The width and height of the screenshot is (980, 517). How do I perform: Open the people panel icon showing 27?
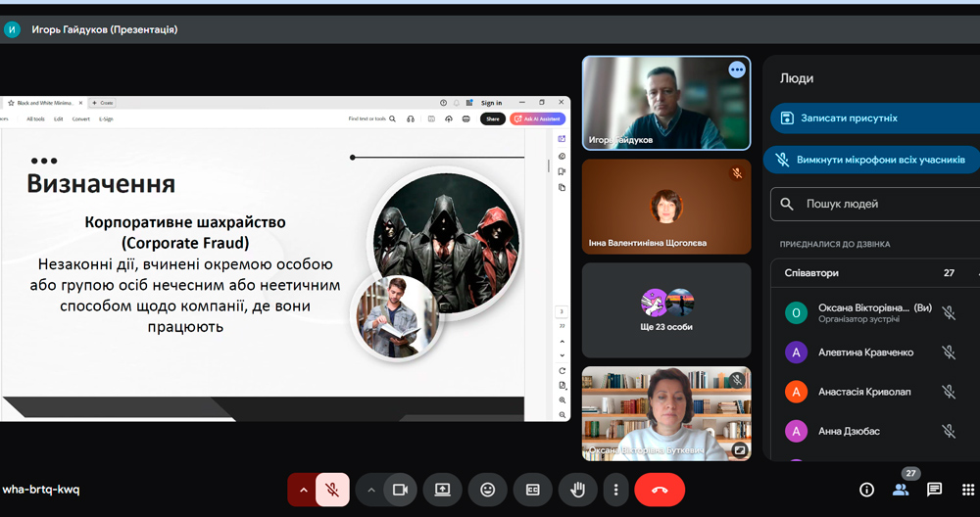901,490
